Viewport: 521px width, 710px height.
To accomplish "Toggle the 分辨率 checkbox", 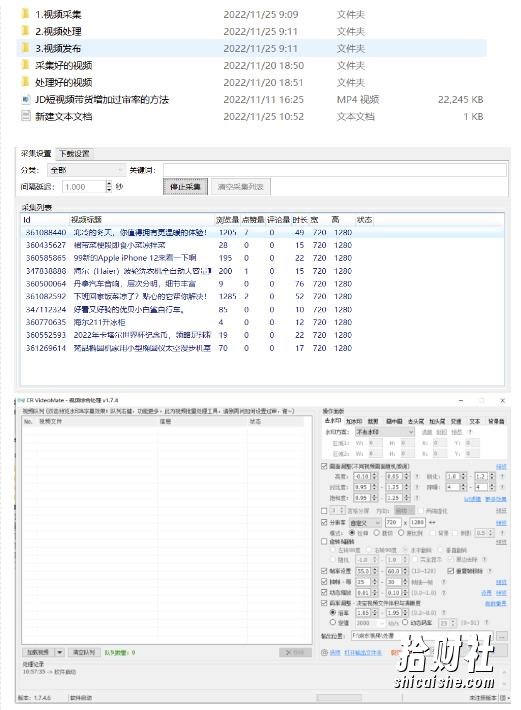I will click(324, 522).
